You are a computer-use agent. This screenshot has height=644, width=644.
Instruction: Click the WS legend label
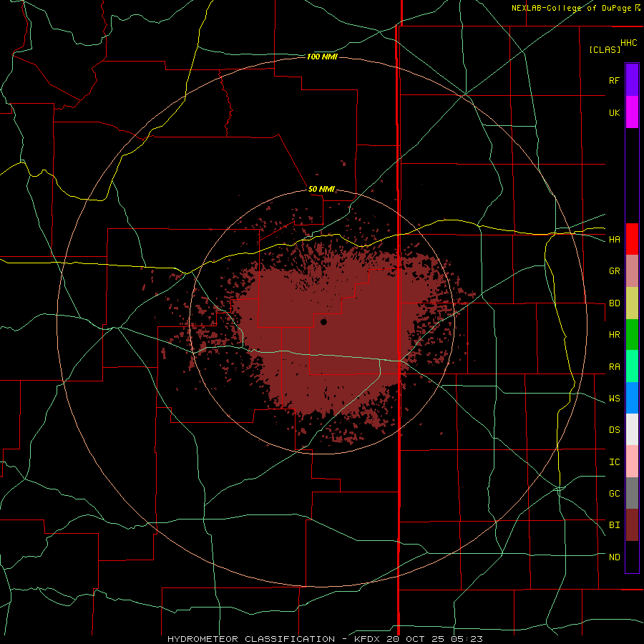click(614, 399)
